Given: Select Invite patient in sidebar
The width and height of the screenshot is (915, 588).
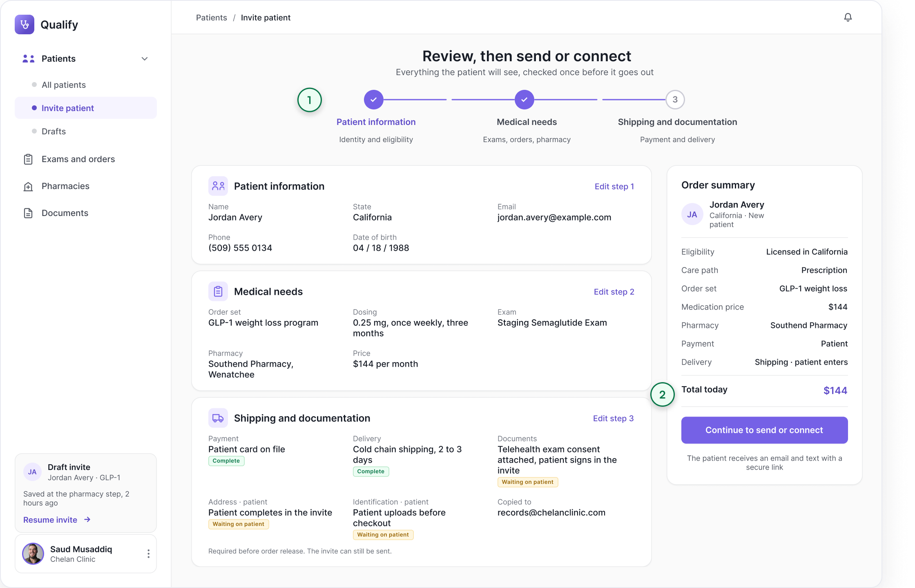Looking at the screenshot, I should (86, 108).
